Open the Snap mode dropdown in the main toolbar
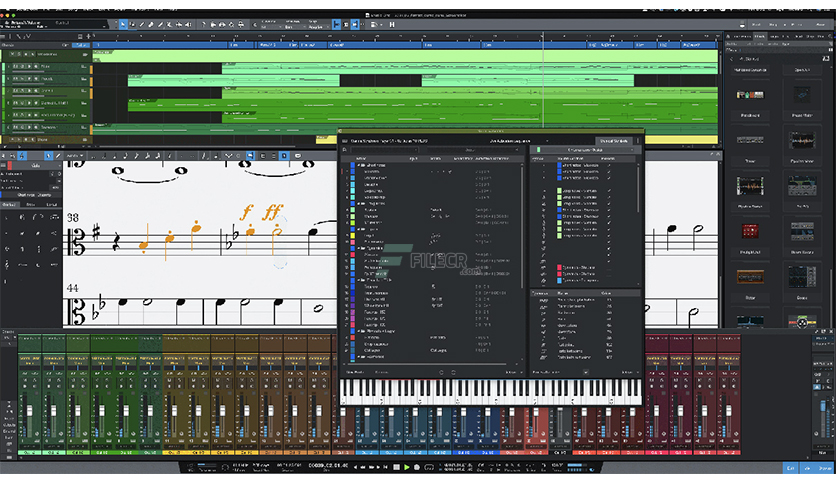836x484 pixels. (319, 27)
